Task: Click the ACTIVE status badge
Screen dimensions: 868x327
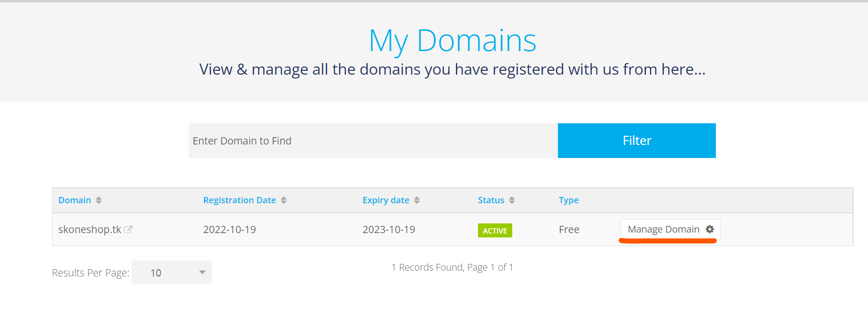Action: point(495,231)
